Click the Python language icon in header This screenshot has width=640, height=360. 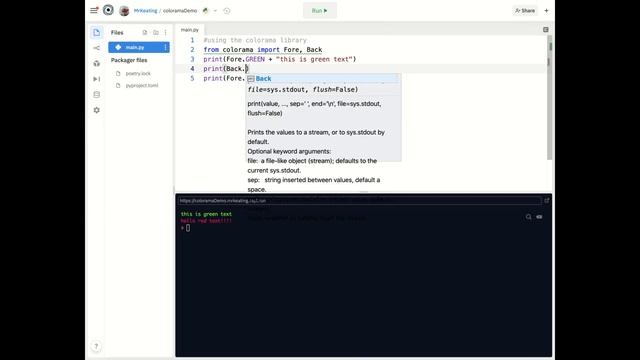point(206,11)
